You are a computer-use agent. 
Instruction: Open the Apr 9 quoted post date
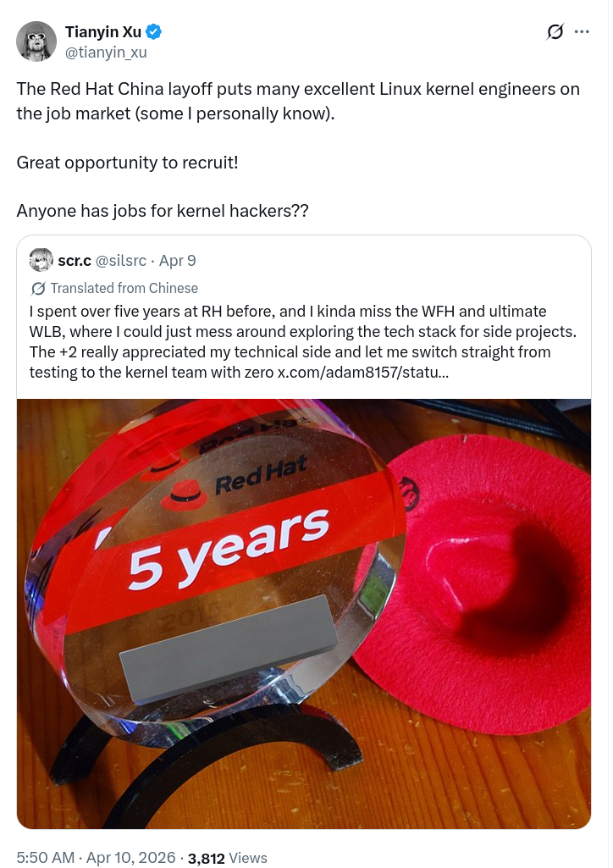point(178,260)
